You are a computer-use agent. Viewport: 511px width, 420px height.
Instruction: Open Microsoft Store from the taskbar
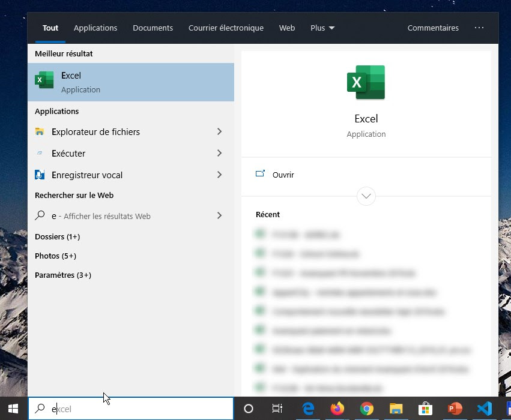pyautogui.click(x=425, y=409)
